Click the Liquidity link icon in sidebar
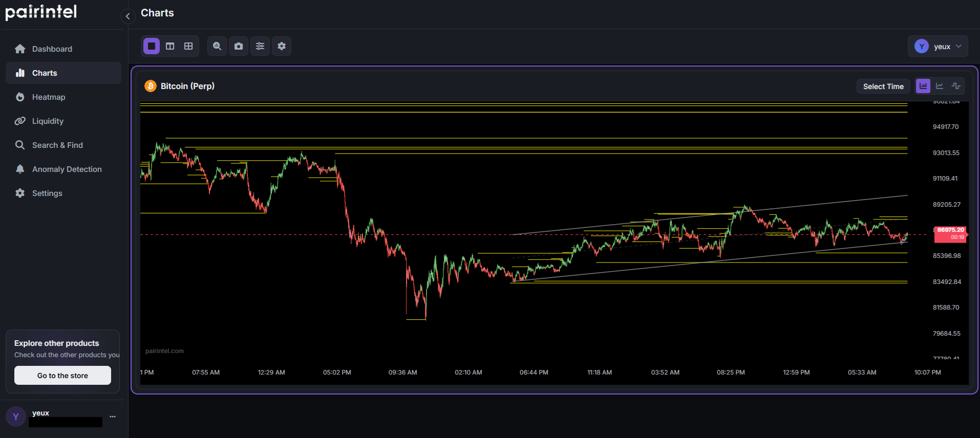This screenshot has height=438, width=980. 20,121
